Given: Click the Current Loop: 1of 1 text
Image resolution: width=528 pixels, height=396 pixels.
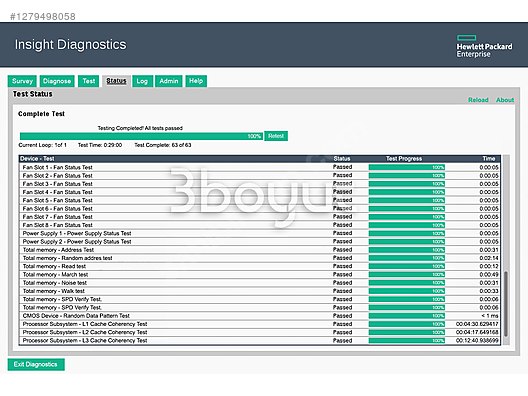Looking at the screenshot, I should [x=42, y=145].
